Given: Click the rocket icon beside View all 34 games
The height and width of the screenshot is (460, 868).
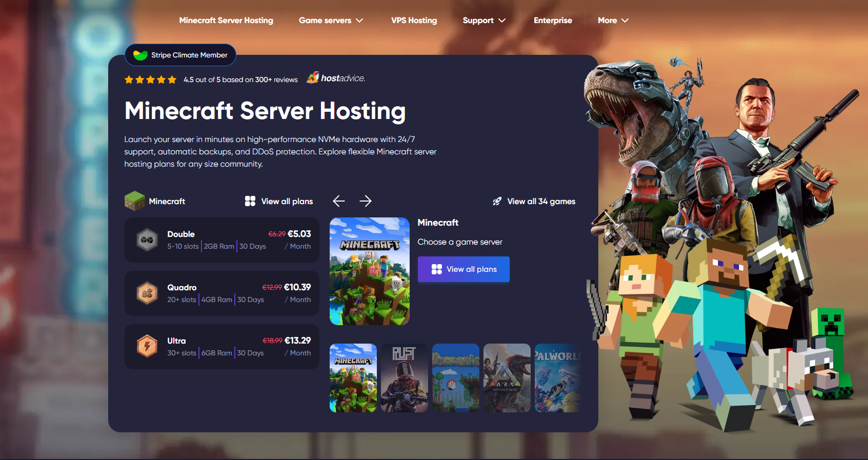Looking at the screenshot, I should pyautogui.click(x=497, y=202).
